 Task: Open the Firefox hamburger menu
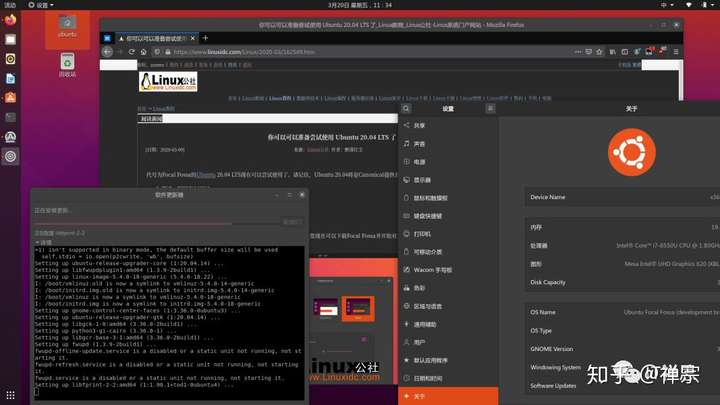tap(675, 52)
